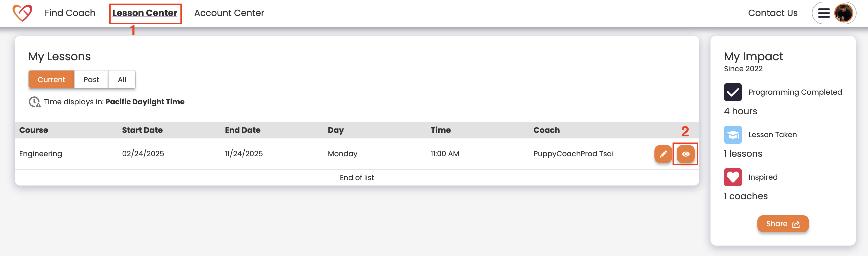Screen dimensions: 868x256
Task: Edit the Engineering lesson with pencil icon
Action: click(663, 154)
